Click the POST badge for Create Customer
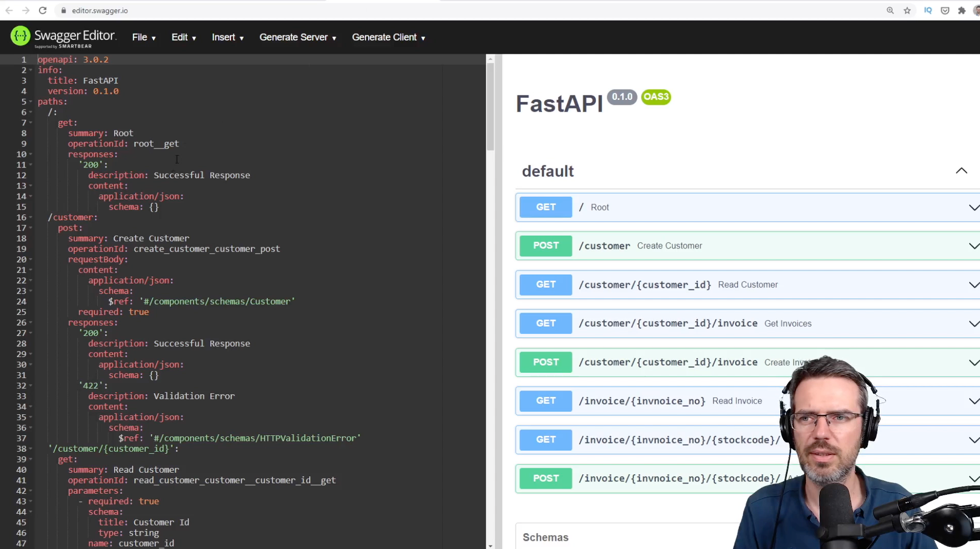Image resolution: width=980 pixels, height=549 pixels. 546,246
